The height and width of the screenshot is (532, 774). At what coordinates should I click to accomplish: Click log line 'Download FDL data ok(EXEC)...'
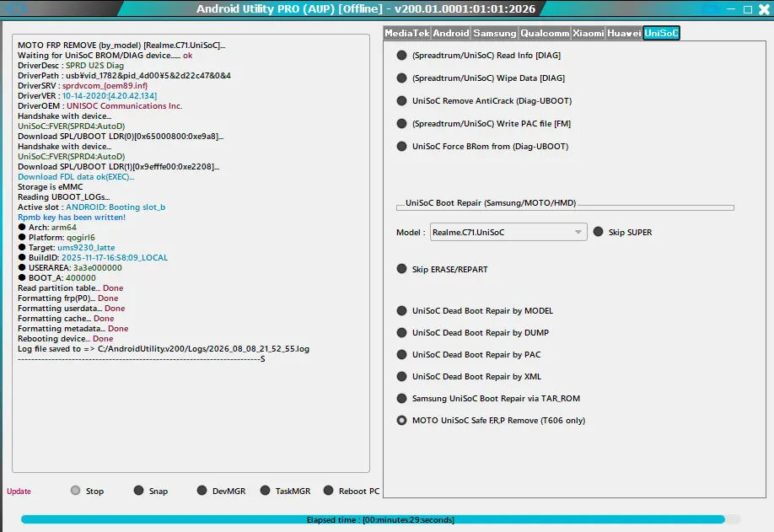[76, 177]
